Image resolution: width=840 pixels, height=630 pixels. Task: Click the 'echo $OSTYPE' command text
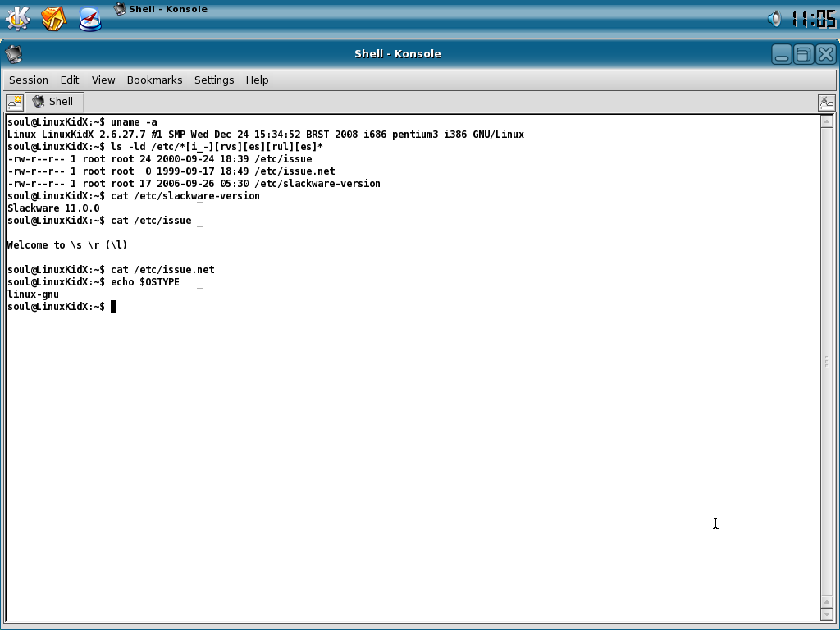tap(145, 282)
